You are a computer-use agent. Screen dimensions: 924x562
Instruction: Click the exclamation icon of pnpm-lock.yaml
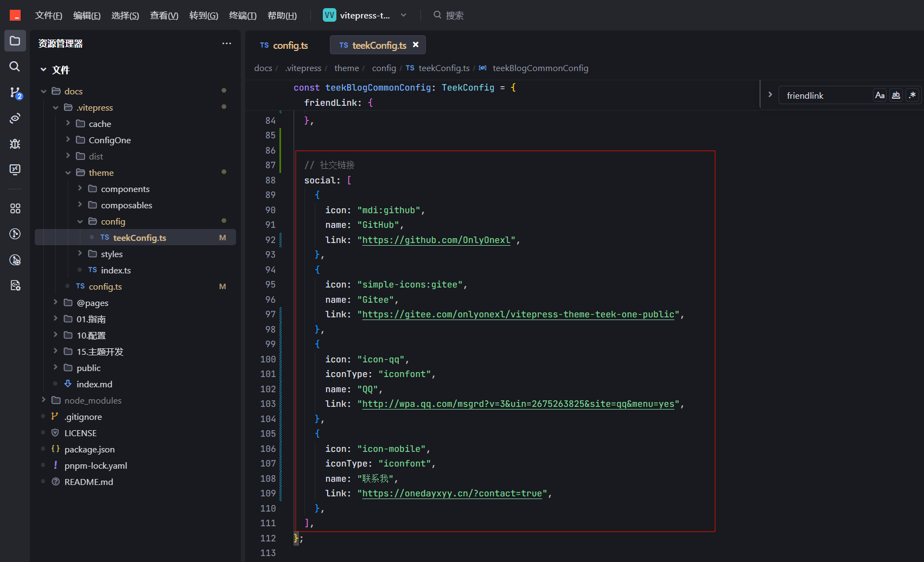[55, 465]
